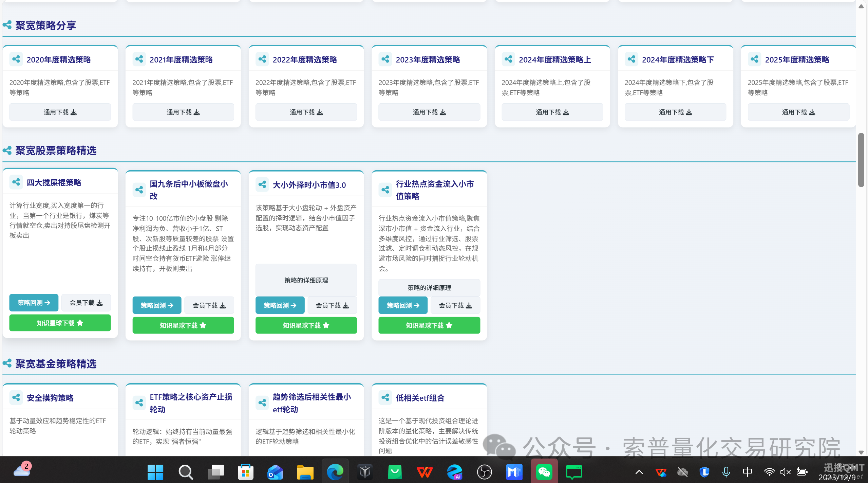Screen dimensions: 868x483
Task: Click 会员下载 on 行业热点资金流入小市值 card
Action: pyautogui.click(x=455, y=305)
